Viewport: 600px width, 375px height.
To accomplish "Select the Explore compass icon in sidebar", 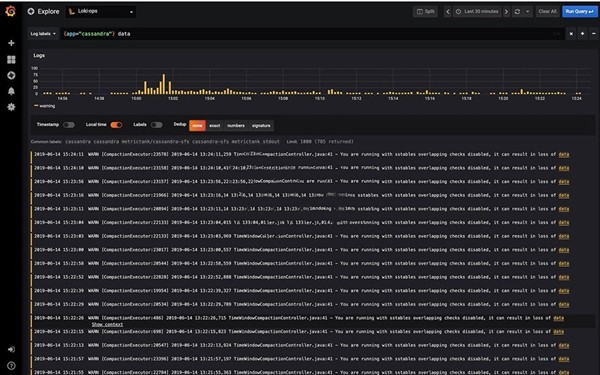I will pyautogui.click(x=11, y=75).
